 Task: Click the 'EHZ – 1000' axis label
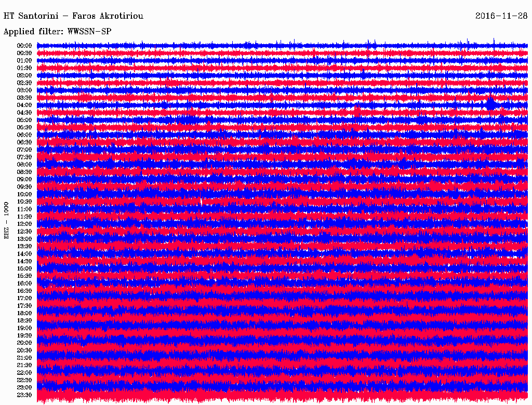click(6, 221)
